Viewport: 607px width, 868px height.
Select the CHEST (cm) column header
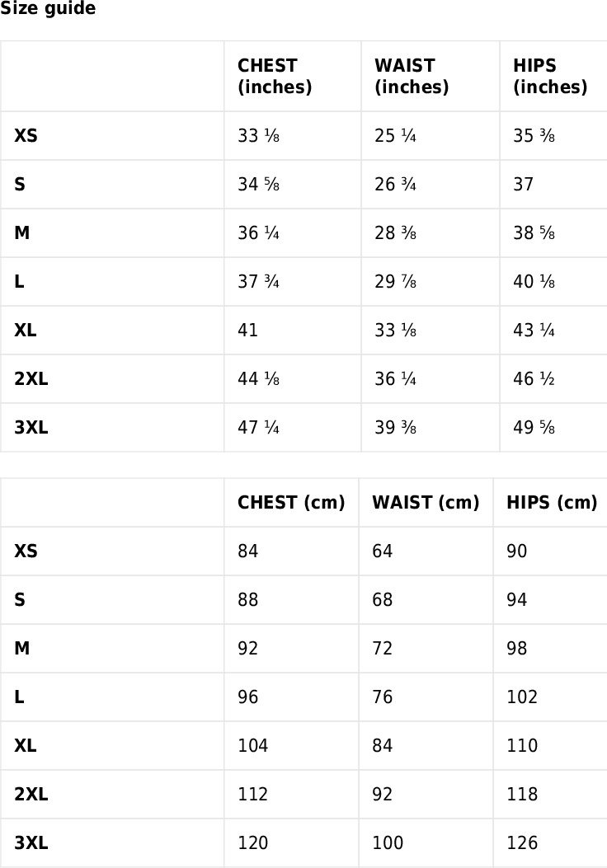click(x=291, y=503)
